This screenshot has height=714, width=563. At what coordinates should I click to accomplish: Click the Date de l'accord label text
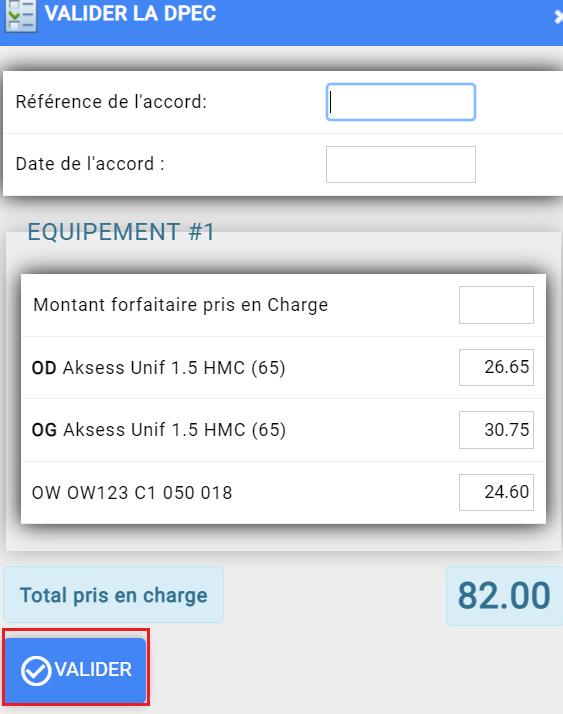[90, 164]
